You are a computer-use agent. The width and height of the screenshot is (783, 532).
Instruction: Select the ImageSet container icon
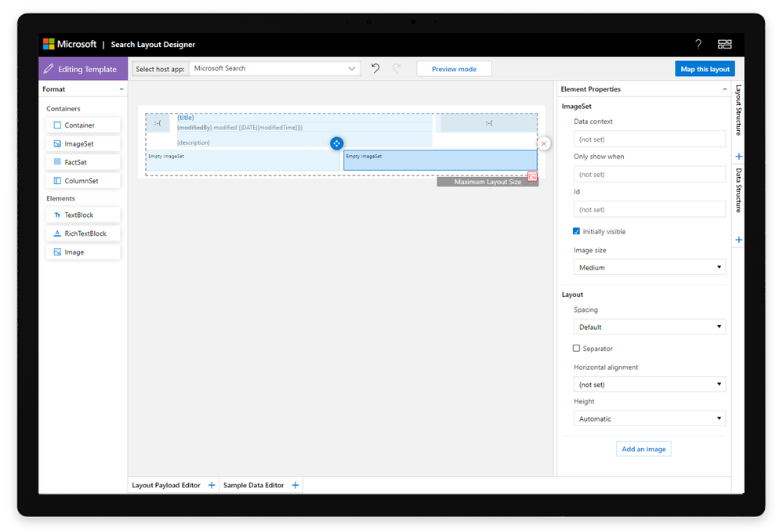pyautogui.click(x=57, y=143)
